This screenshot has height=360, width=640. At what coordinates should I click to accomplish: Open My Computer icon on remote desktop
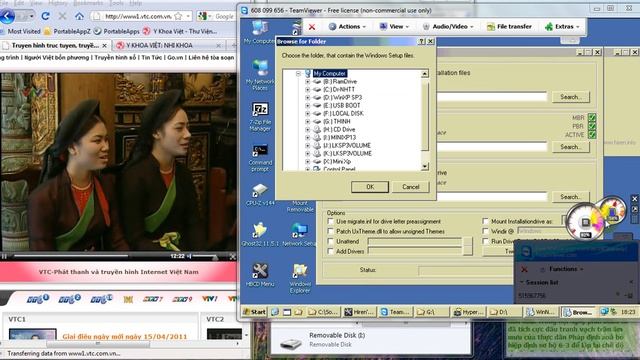point(260,32)
